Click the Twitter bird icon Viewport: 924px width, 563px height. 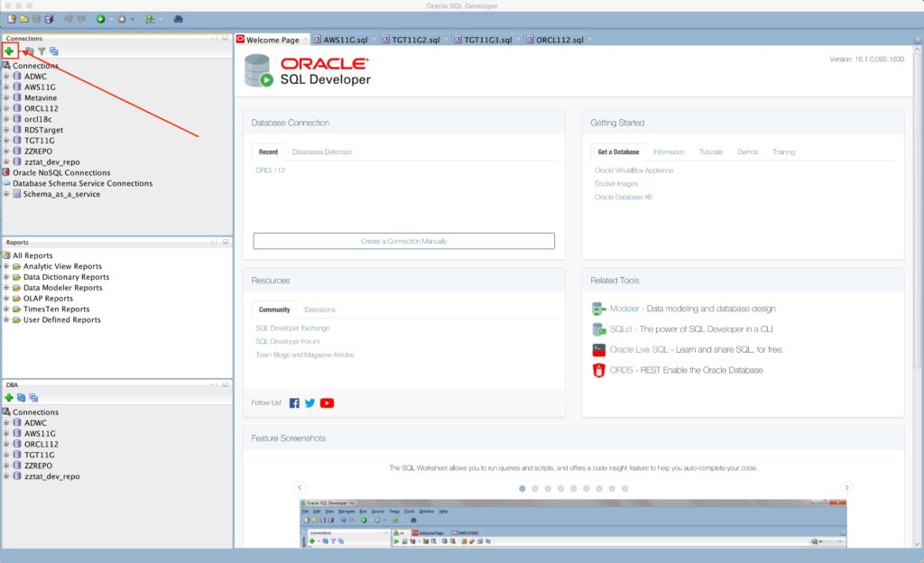coord(310,402)
